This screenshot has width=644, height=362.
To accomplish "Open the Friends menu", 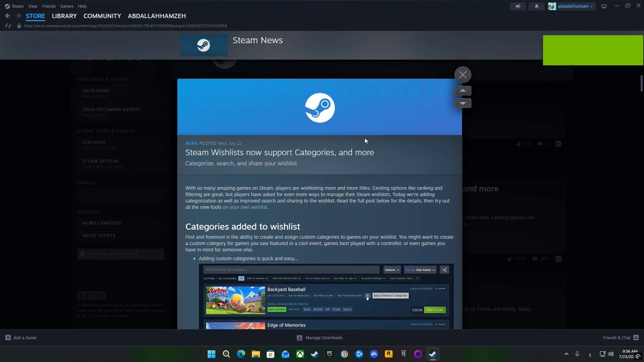I will click(49, 6).
